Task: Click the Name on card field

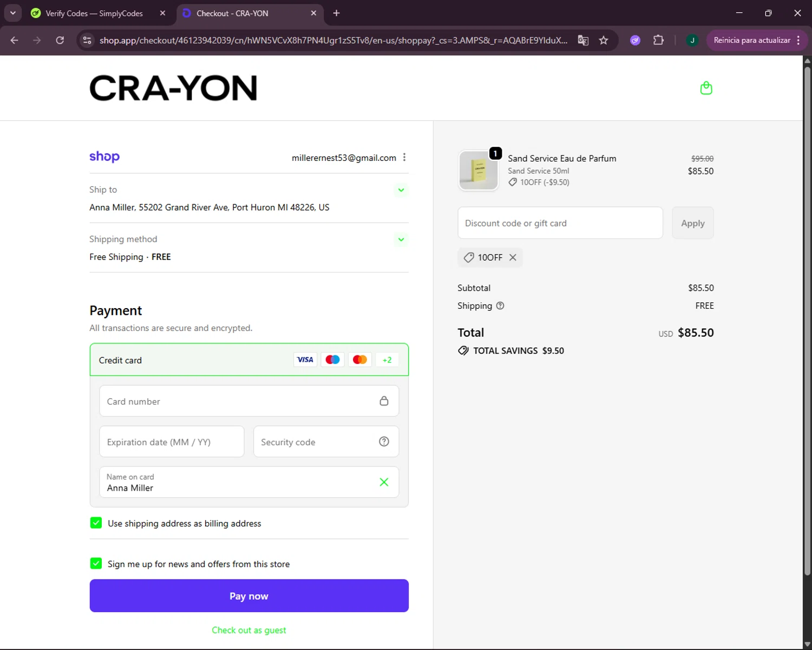Action: [249, 482]
